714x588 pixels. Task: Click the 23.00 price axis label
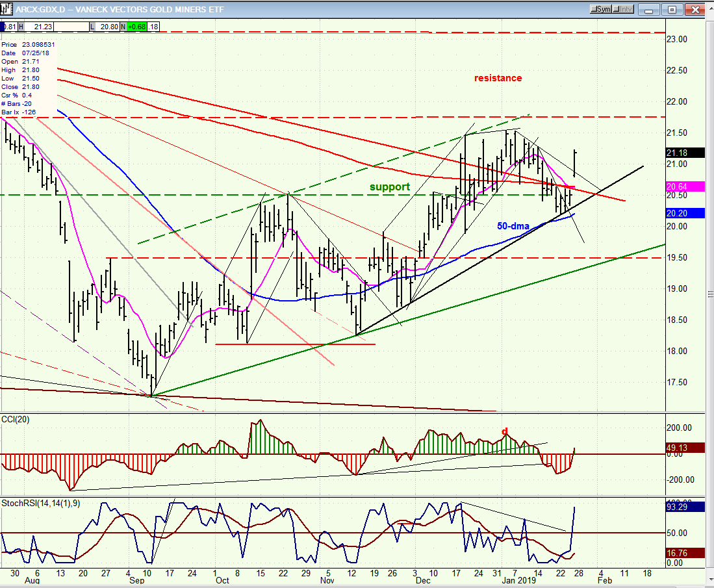[677, 40]
